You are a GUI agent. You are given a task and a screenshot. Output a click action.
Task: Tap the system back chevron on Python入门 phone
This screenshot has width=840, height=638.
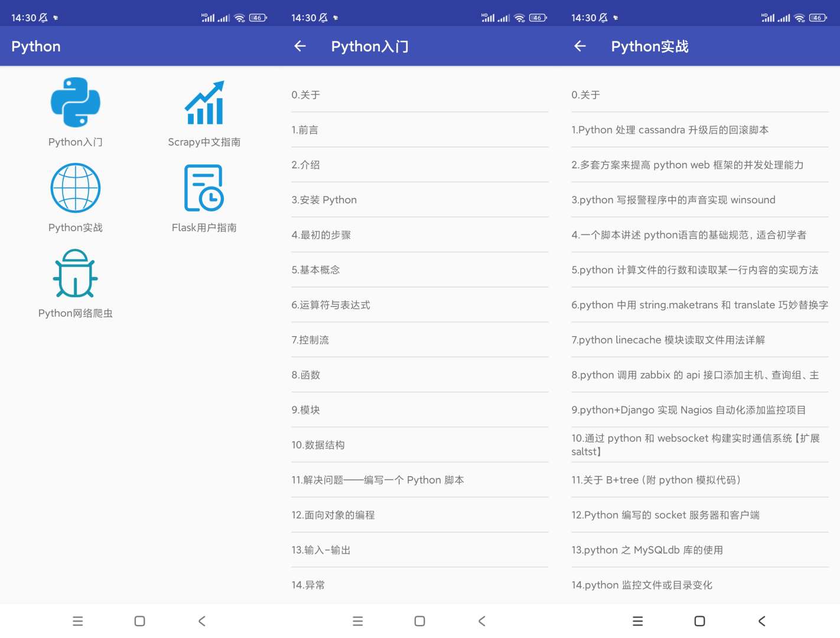pyautogui.click(x=482, y=621)
